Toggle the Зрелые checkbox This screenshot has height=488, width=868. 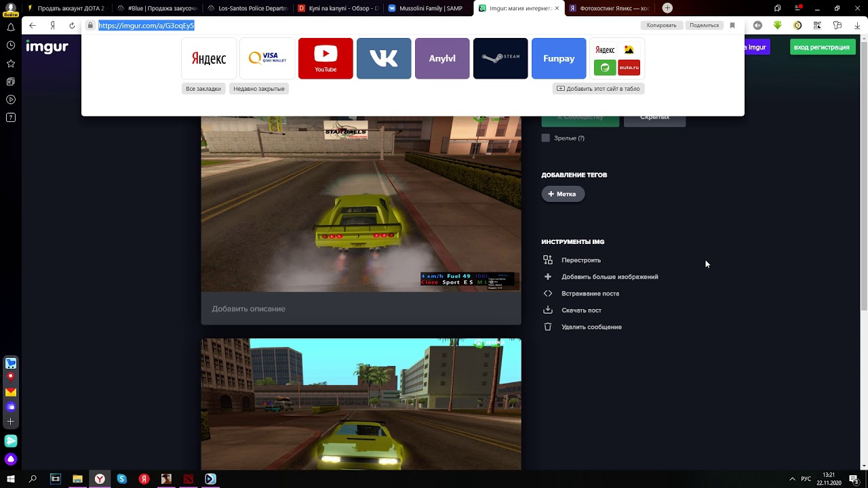click(x=546, y=138)
